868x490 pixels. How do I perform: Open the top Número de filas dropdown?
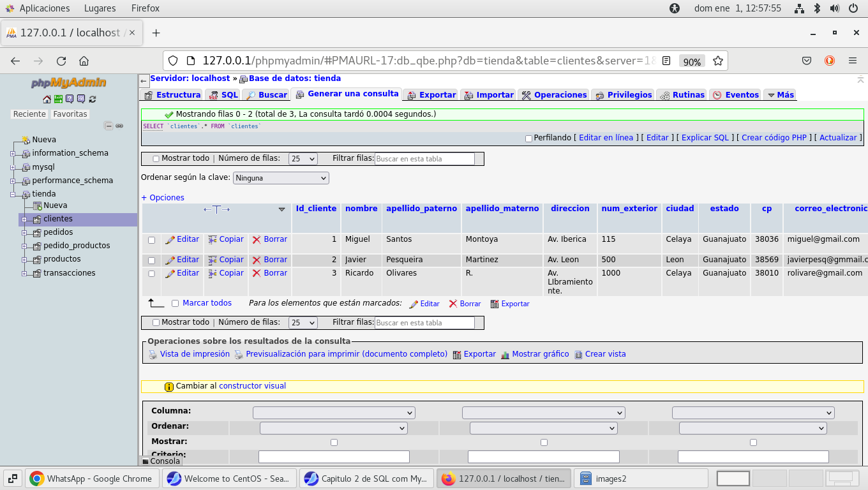[x=303, y=159]
